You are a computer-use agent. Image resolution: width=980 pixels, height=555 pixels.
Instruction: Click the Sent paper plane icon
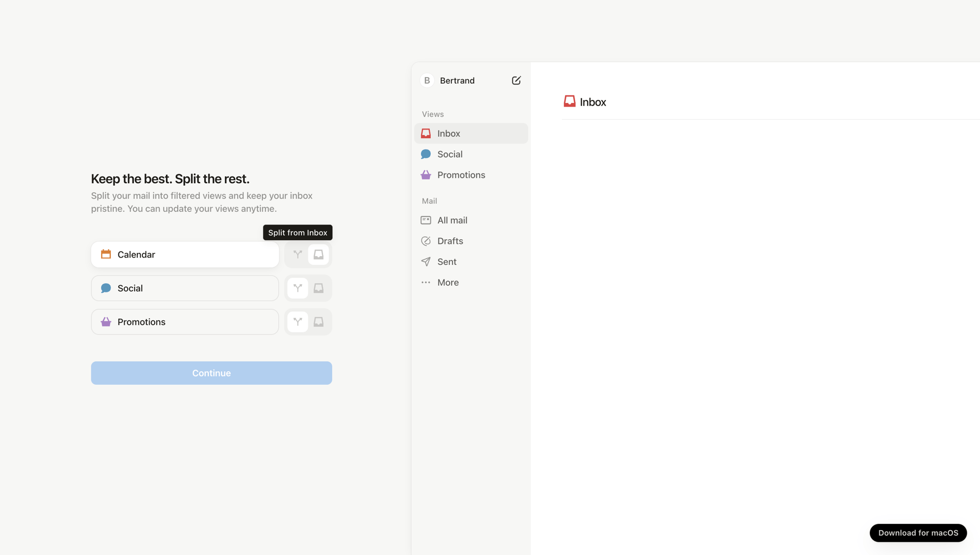[x=426, y=261]
